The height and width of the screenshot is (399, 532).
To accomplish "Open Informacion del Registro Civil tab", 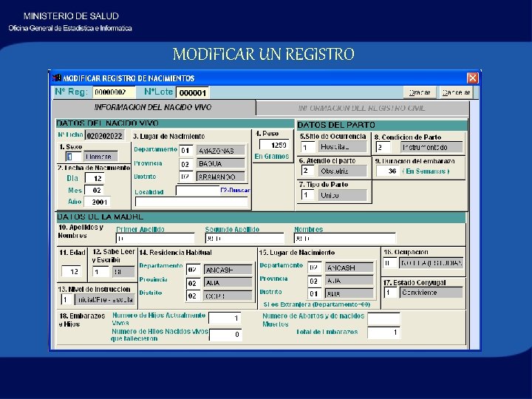I will pos(361,108).
